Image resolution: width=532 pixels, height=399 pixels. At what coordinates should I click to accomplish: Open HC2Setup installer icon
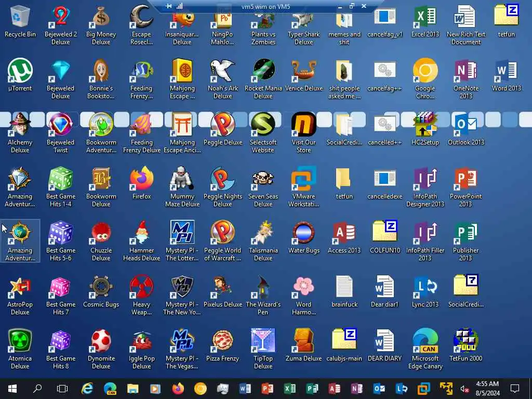425,129
